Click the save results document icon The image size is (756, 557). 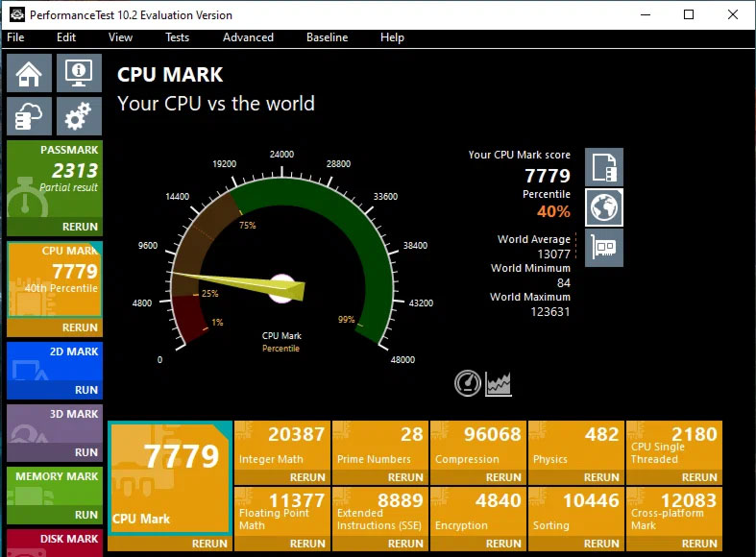(x=604, y=167)
